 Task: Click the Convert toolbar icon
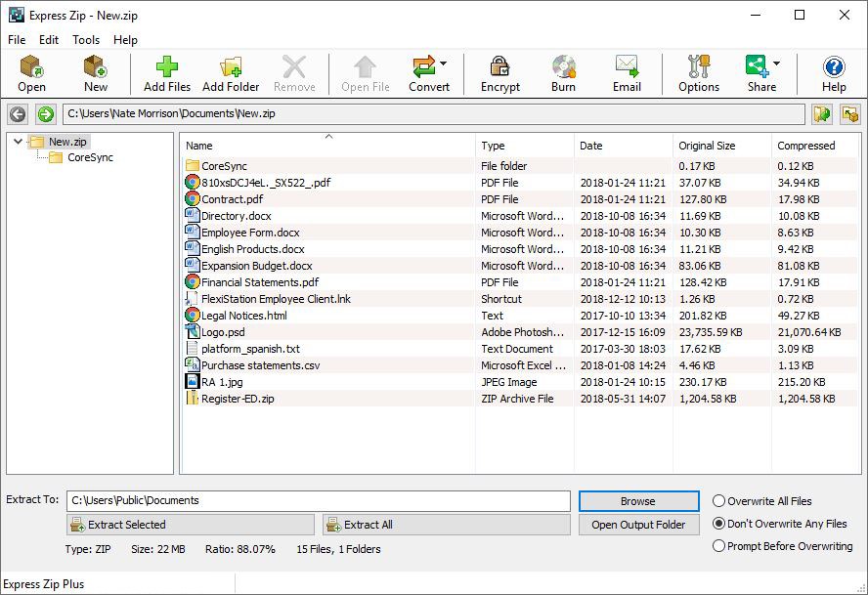424,67
